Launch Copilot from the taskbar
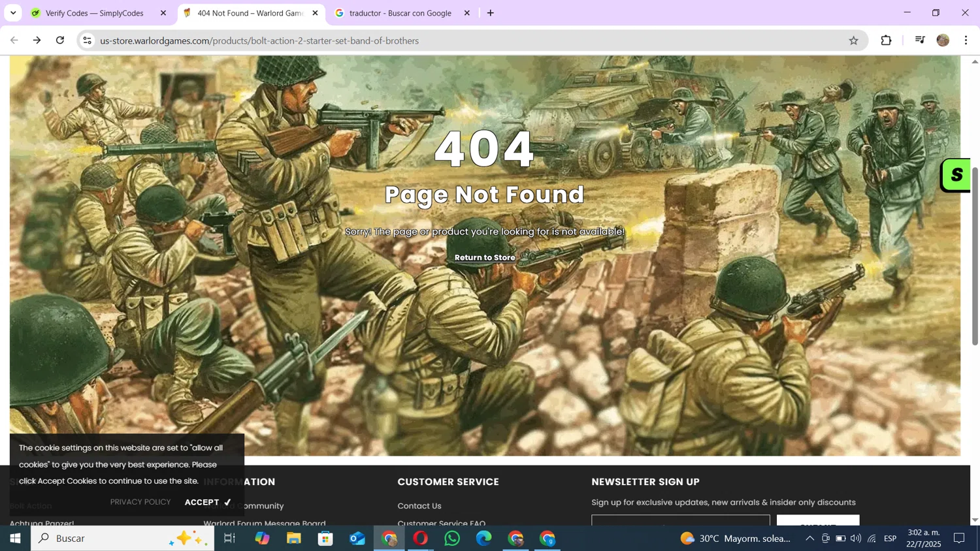This screenshot has width=980, height=551. [x=262, y=539]
